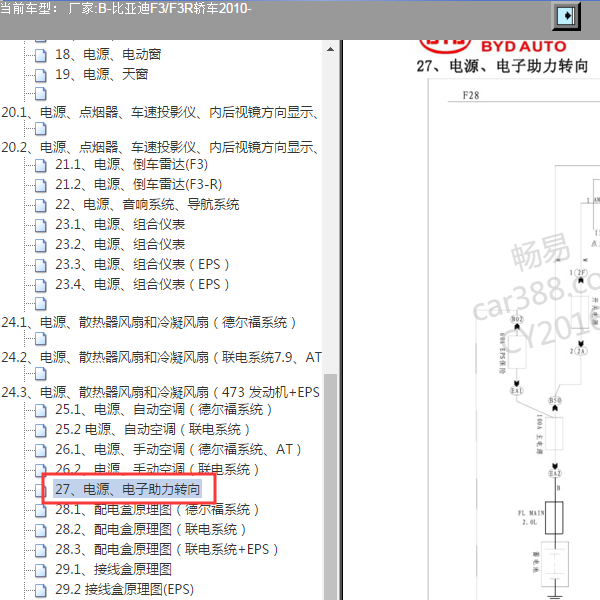600x600 pixels.
Task: Click page icon beside 29.2 接线盒原理图(EPS)
Action: (41, 590)
